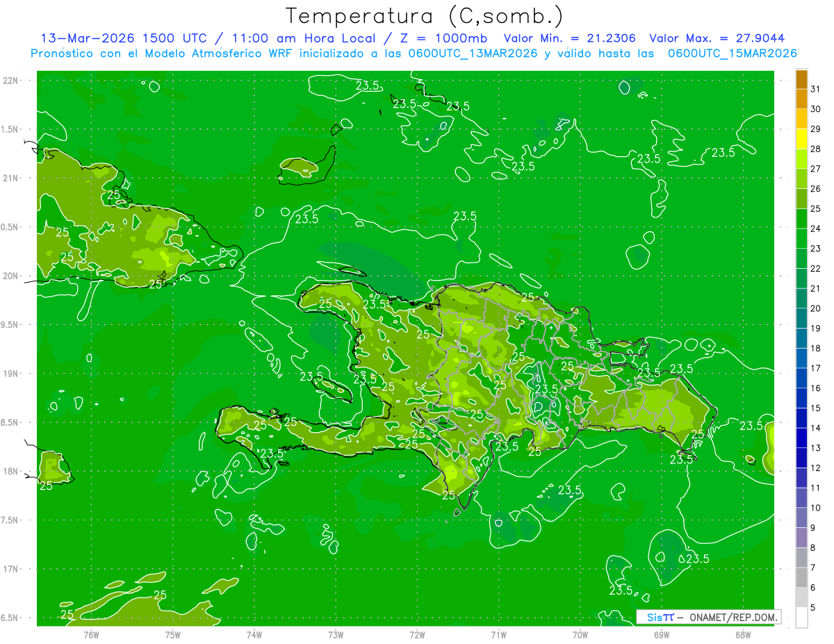Screen dimensions: 834x644
Task: Click the color scale label '6'
Action: tap(813, 588)
